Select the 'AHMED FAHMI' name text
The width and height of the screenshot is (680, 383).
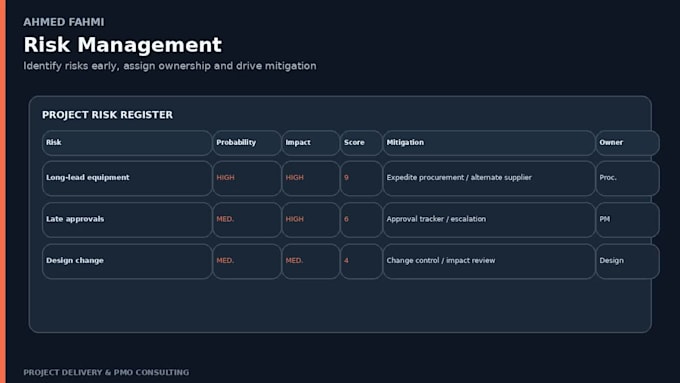click(x=64, y=22)
